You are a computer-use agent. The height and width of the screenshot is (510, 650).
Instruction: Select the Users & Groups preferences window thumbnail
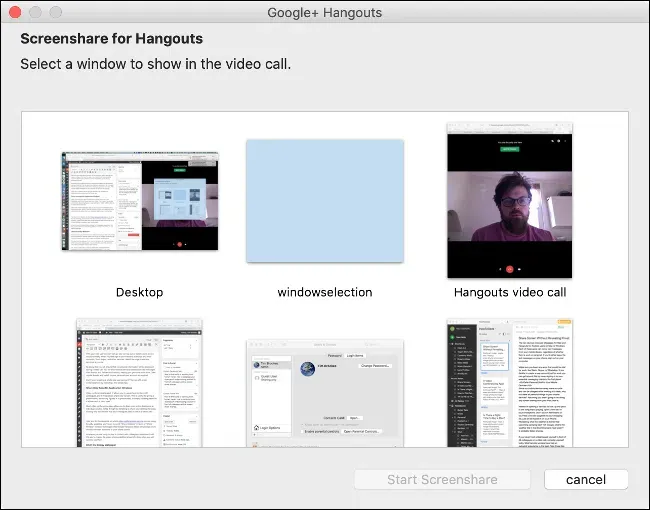pyautogui.click(x=325, y=393)
